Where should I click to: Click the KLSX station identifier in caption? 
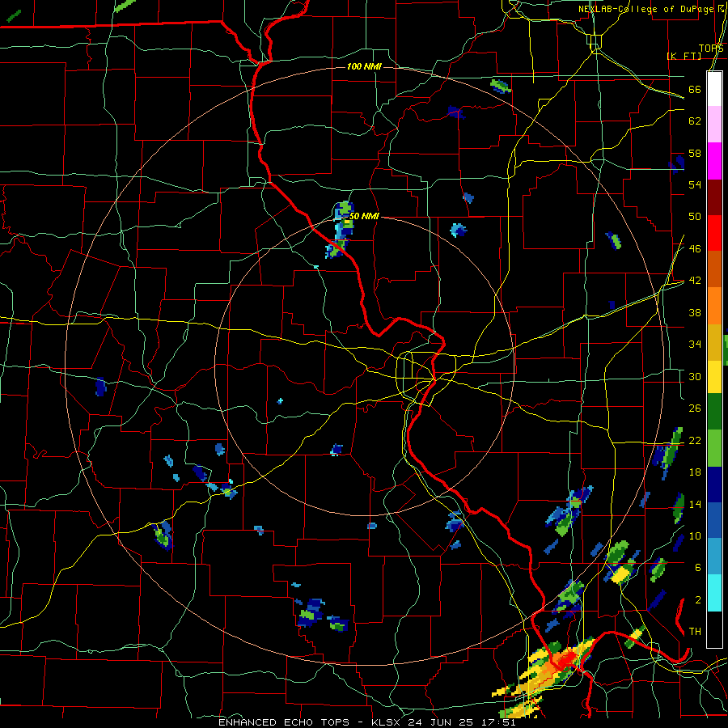pyautogui.click(x=387, y=722)
